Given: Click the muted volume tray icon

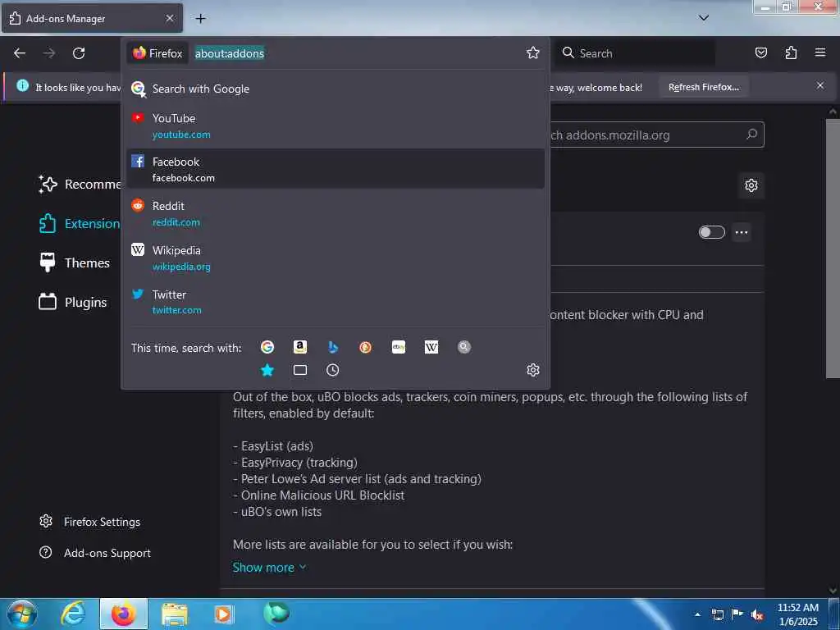Looking at the screenshot, I should pos(757,615).
